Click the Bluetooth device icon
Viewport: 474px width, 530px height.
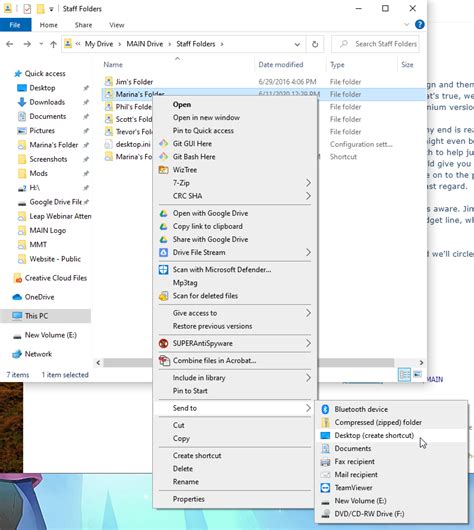(325, 409)
